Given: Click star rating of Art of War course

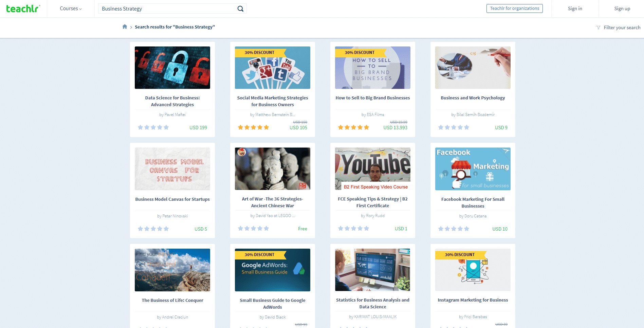Looking at the screenshot, I should tap(253, 229).
